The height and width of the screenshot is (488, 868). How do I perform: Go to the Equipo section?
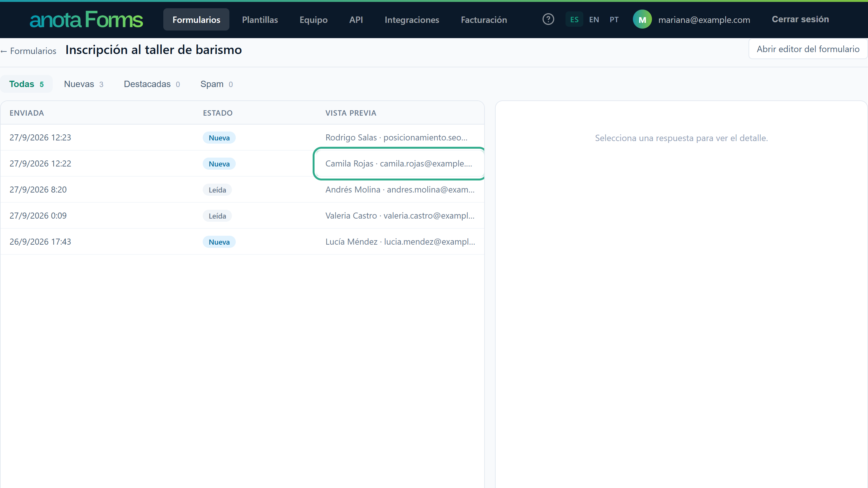click(313, 20)
